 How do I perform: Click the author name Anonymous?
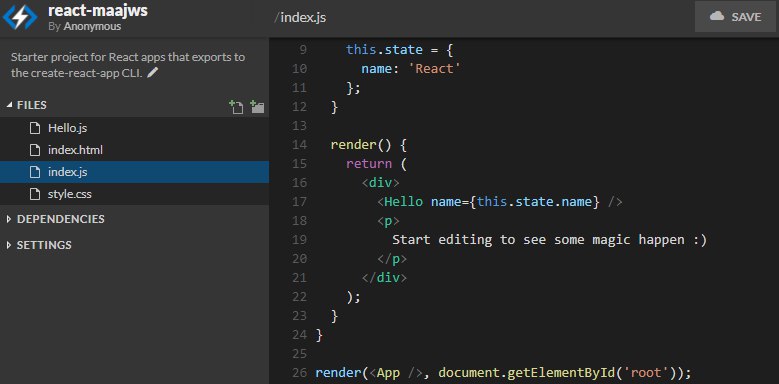tap(92, 26)
